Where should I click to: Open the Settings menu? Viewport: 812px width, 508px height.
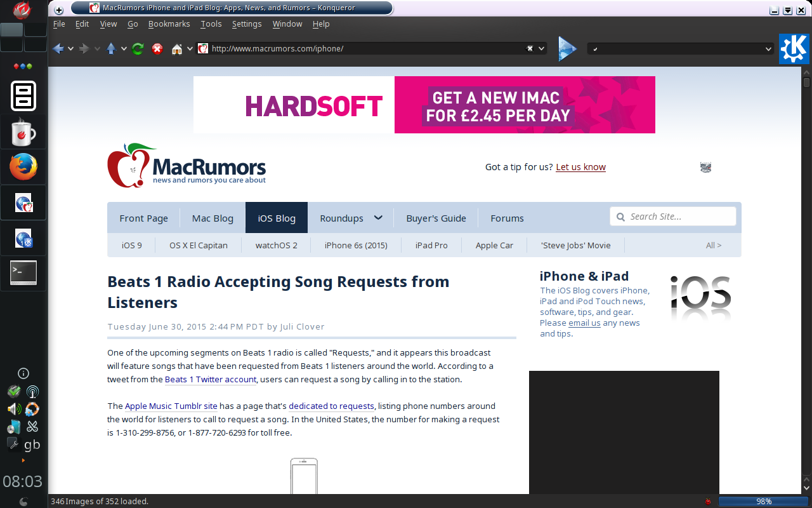tap(247, 24)
